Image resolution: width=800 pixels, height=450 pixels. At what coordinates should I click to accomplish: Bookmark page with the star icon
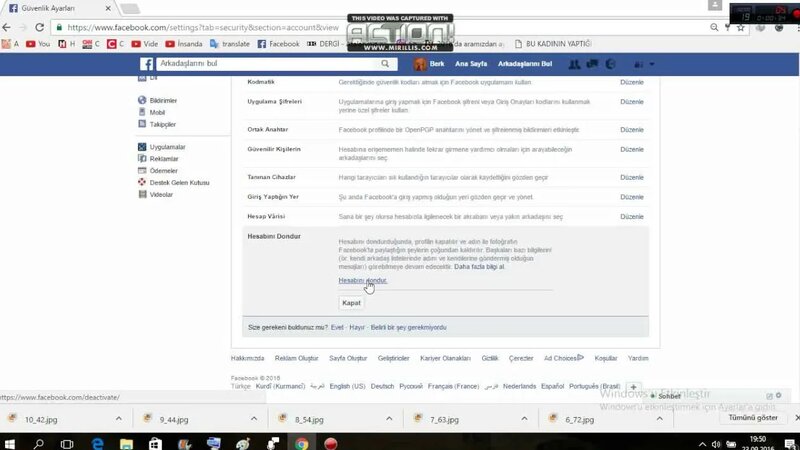click(x=741, y=28)
